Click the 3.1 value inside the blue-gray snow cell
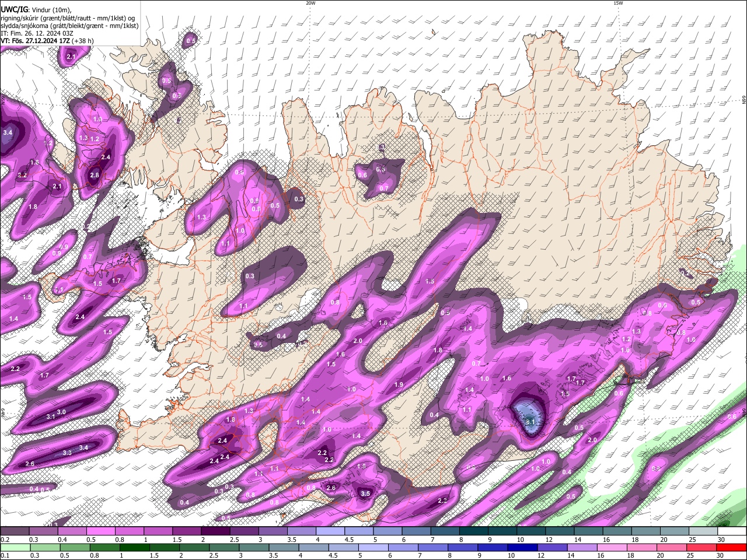Image resolution: width=747 pixels, height=560 pixels. 530,421
